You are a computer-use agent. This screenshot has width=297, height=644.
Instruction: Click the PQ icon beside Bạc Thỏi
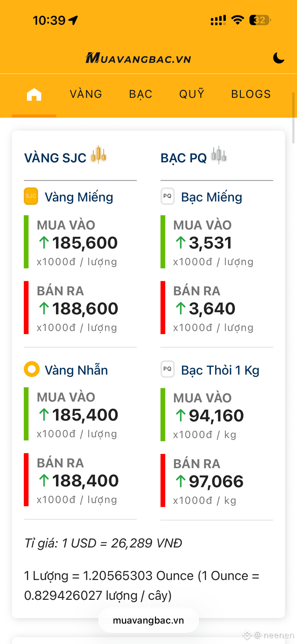tap(168, 369)
